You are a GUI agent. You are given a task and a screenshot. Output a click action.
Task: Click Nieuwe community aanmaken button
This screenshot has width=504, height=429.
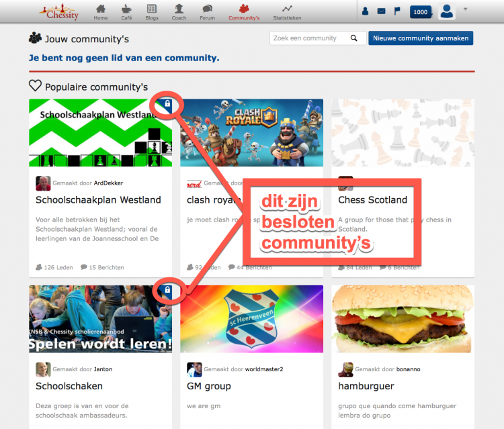pyautogui.click(x=421, y=38)
